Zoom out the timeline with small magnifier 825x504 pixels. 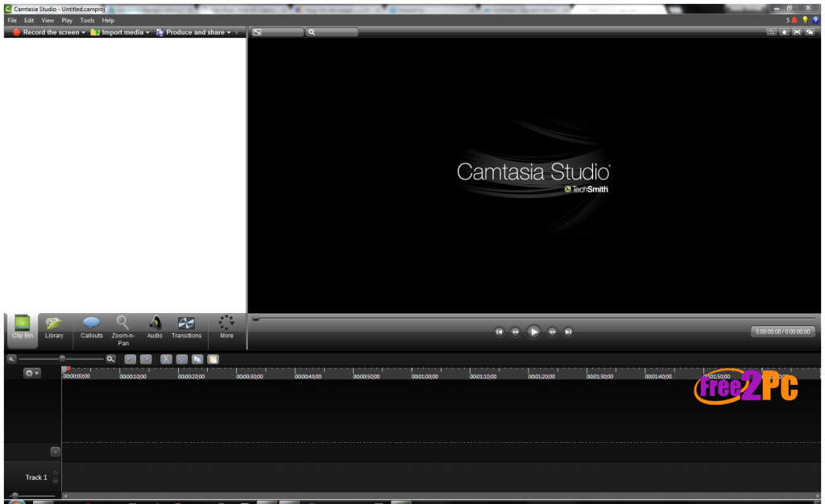pyautogui.click(x=11, y=359)
